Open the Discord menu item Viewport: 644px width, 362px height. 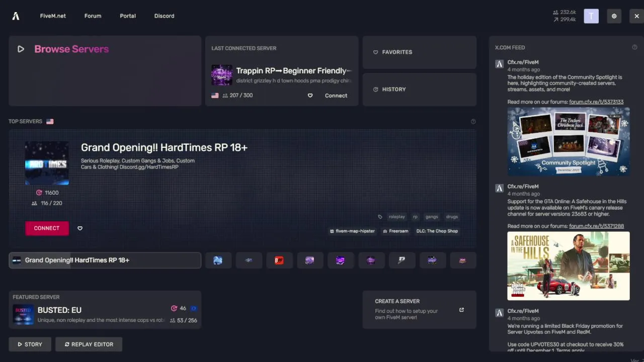[x=164, y=16]
